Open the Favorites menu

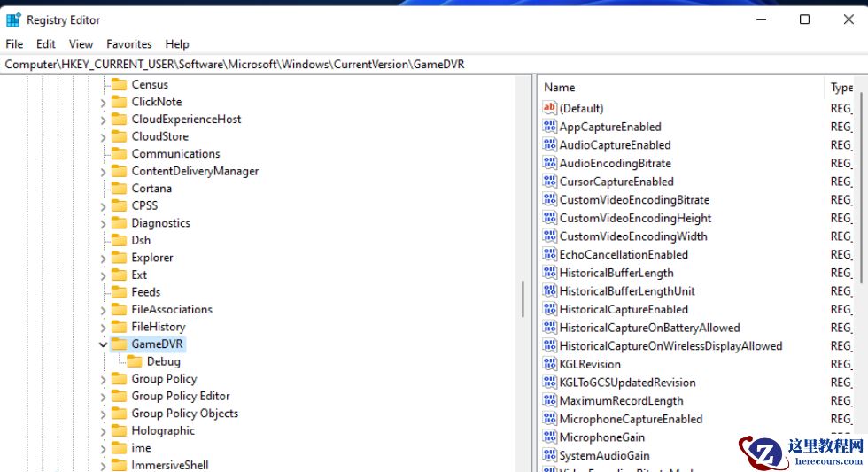129,43
